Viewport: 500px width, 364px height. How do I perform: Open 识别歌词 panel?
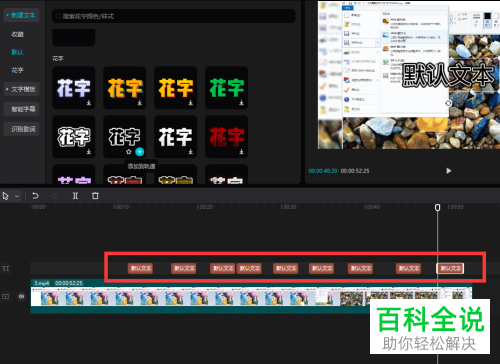tap(22, 129)
